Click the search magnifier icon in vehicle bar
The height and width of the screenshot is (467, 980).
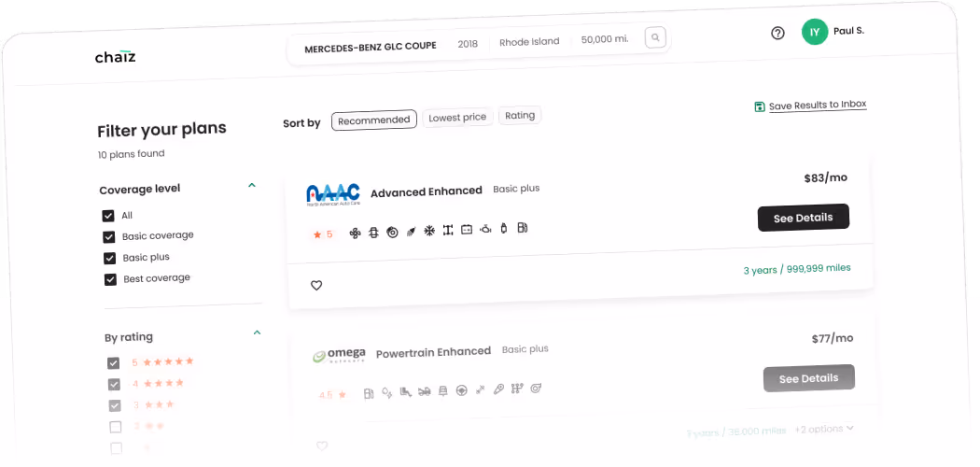coord(655,37)
